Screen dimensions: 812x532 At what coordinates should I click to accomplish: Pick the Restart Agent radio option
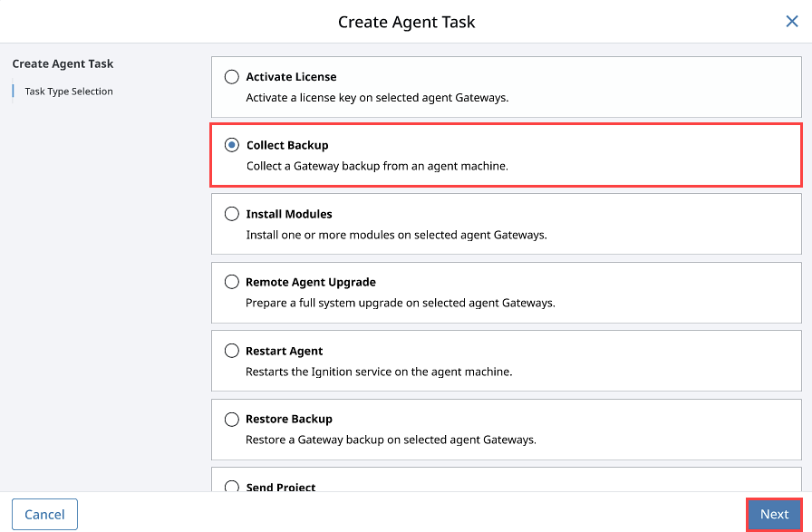[x=231, y=351]
